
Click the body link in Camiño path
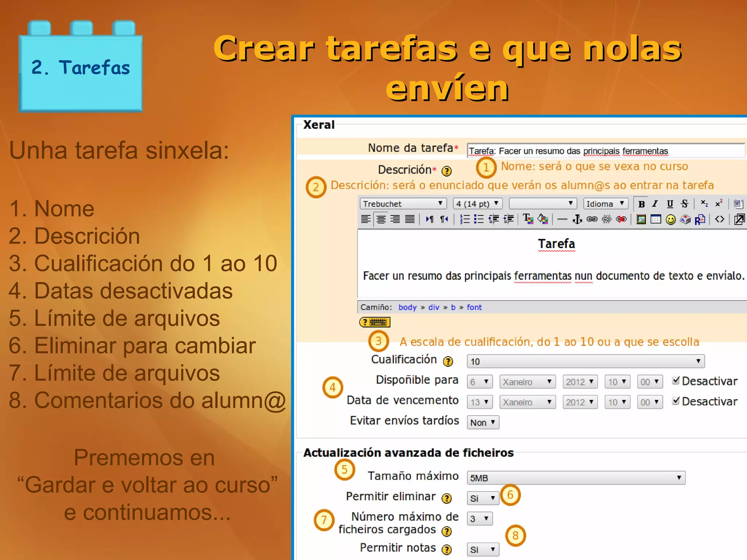click(x=407, y=307)
